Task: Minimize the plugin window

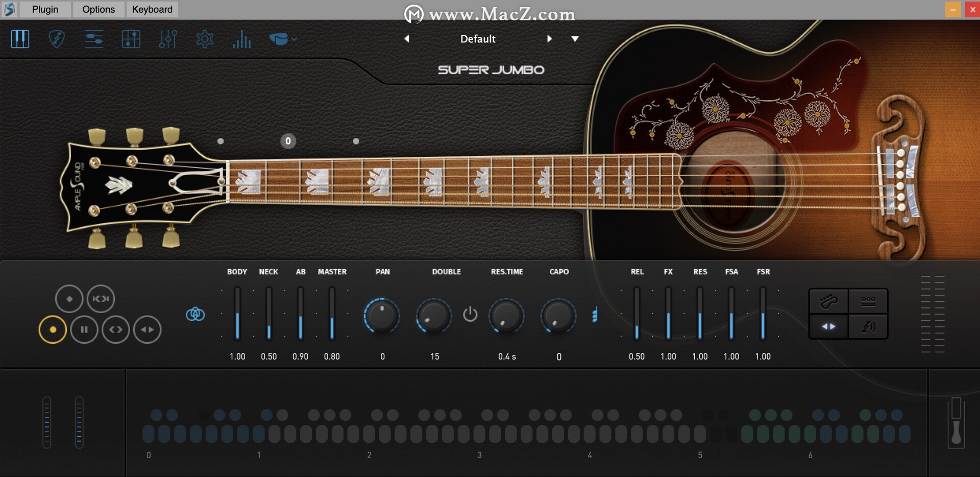Action: (x=953, y=9)
